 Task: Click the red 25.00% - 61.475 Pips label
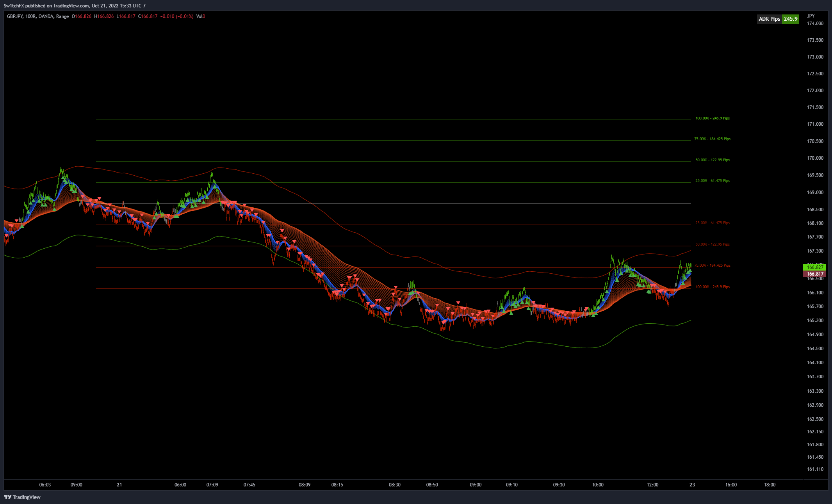(x=713, y=223)
